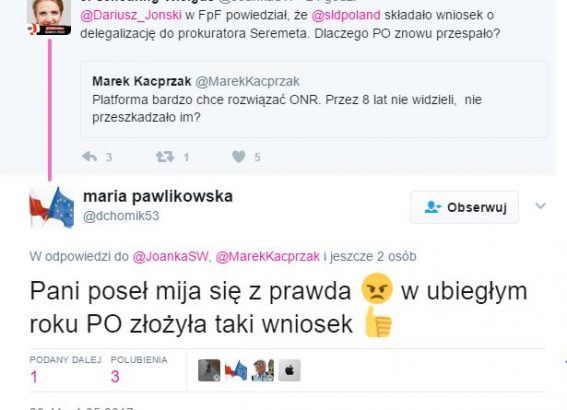Open the @Dariusz_Jonski mention link
This screenshot has width=567, height=410.
(131, 15)
